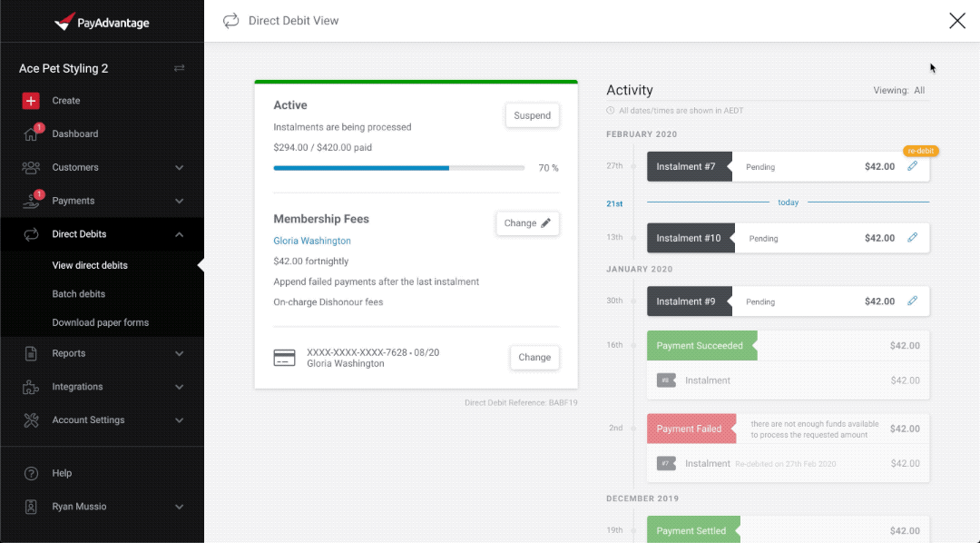Select Batch debits in sidebar
The height and width of the screenshot is (543, 980).
click(79, 294)
